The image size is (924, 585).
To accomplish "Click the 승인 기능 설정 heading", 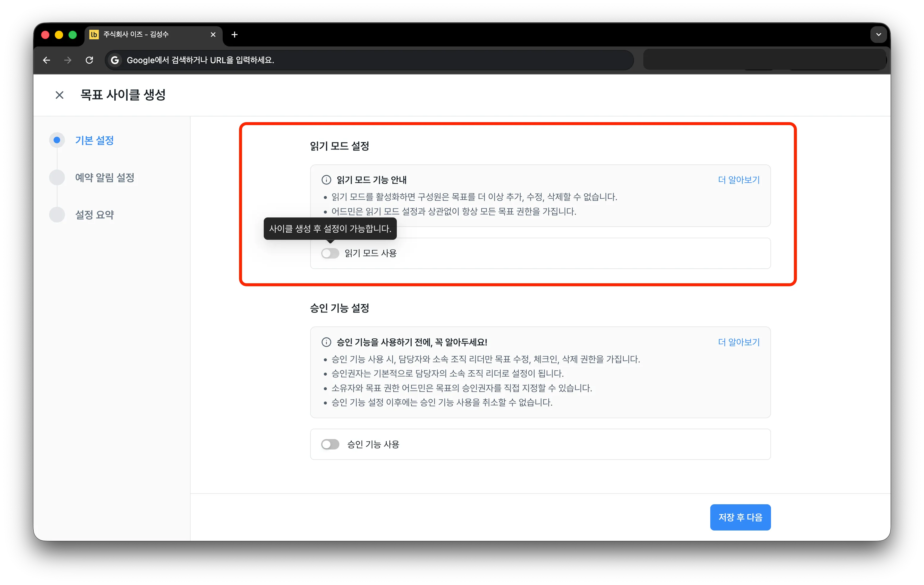I will [x=340, y=308].
